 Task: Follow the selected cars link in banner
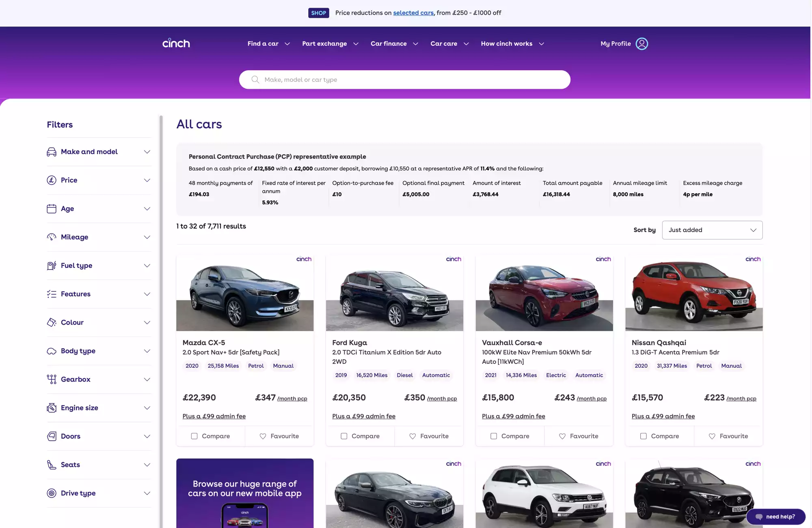pos(413,13)
